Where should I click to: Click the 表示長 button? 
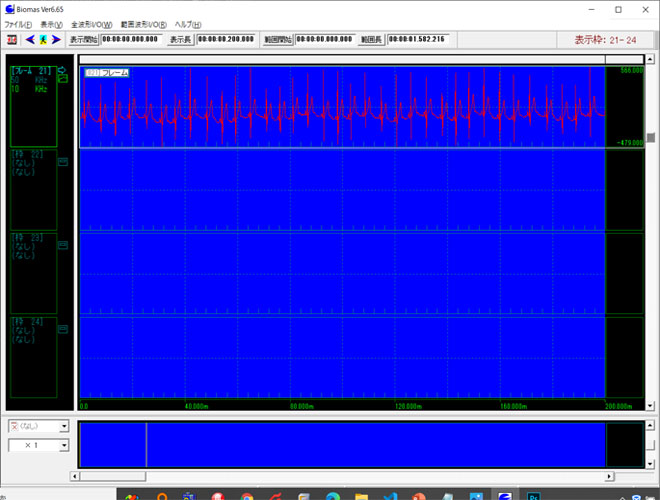(180, 40)
